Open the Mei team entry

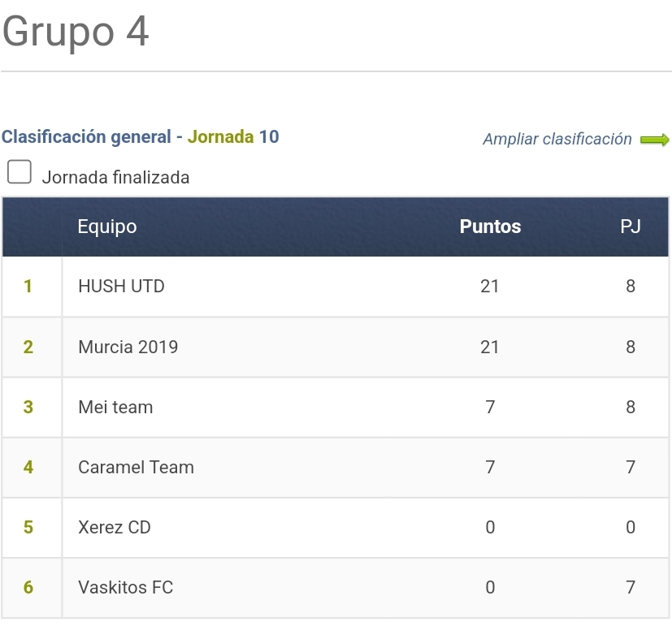coord(115,407)
